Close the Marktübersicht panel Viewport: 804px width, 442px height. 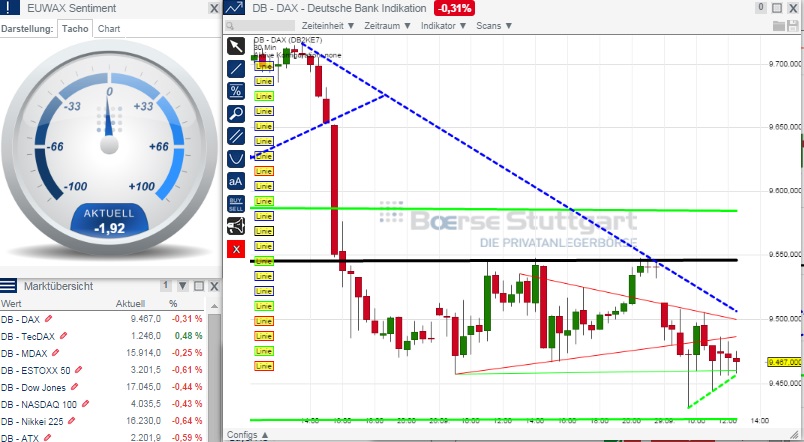214,286
